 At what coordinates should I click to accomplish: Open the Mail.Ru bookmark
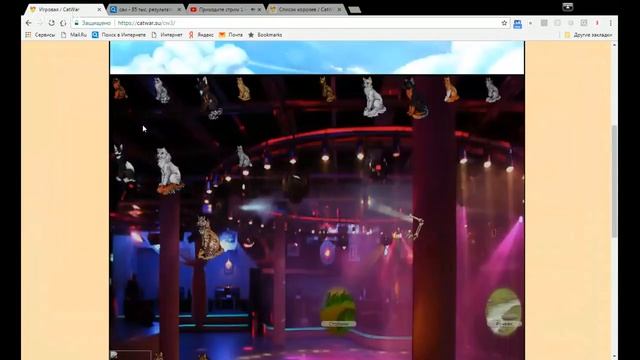(74, 35)
